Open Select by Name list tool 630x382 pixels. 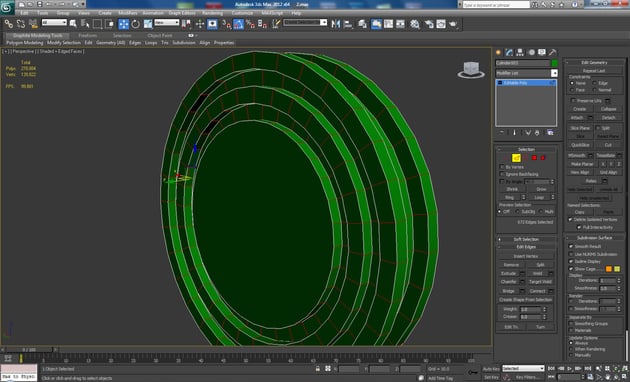85,24
